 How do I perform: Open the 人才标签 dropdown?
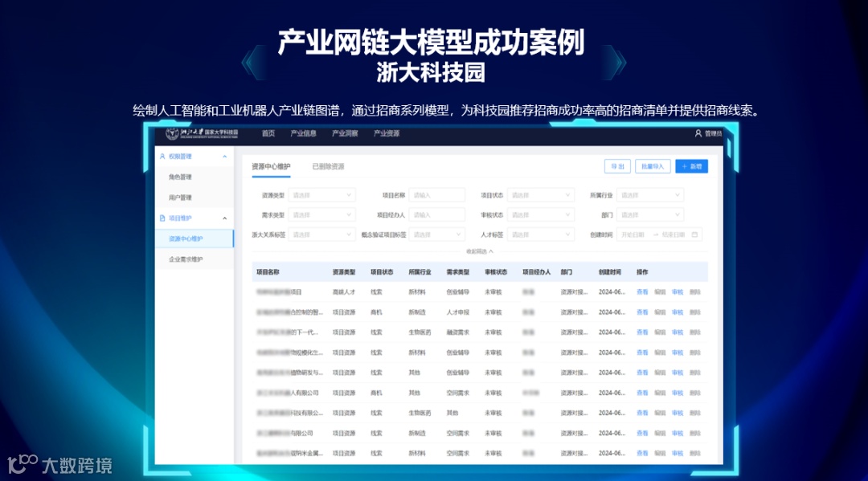540,235
